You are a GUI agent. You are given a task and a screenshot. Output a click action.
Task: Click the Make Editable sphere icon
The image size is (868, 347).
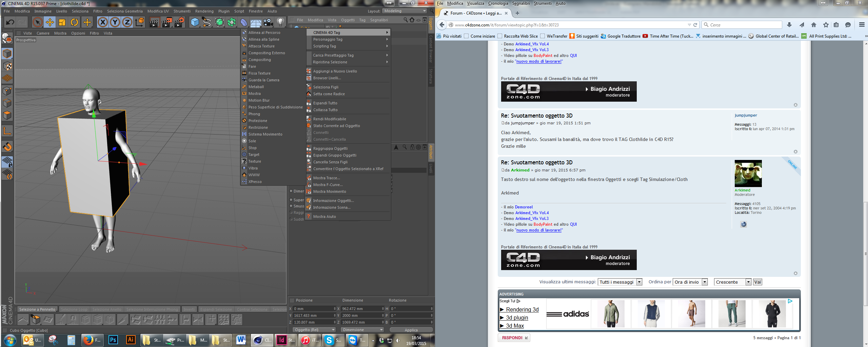click(x=7, y=38)
